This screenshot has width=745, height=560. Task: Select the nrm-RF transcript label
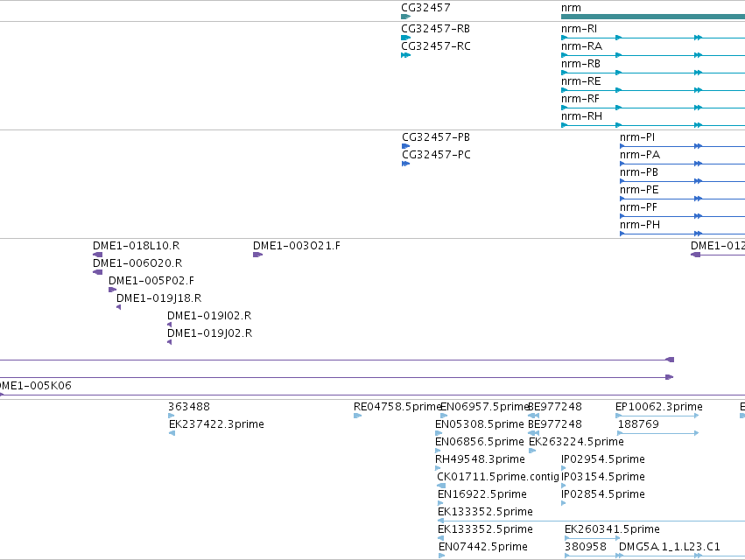(x=580, y=99)
